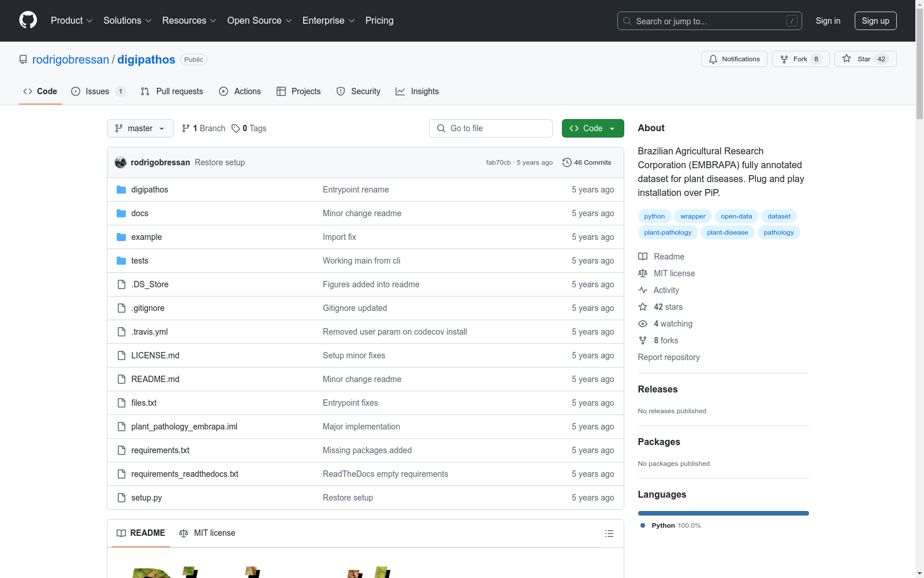Click the Go to file input

tap(491, 128)
